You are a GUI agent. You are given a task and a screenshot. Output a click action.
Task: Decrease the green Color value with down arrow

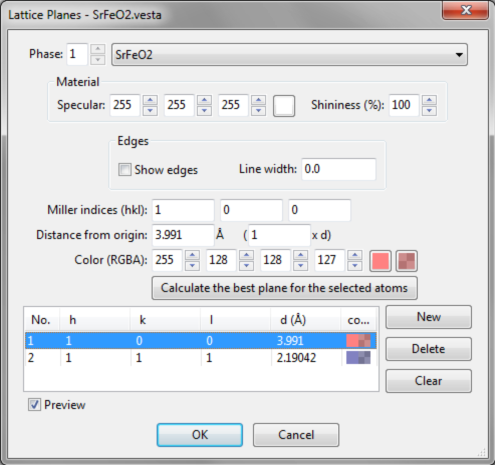[x=246, y=266]
